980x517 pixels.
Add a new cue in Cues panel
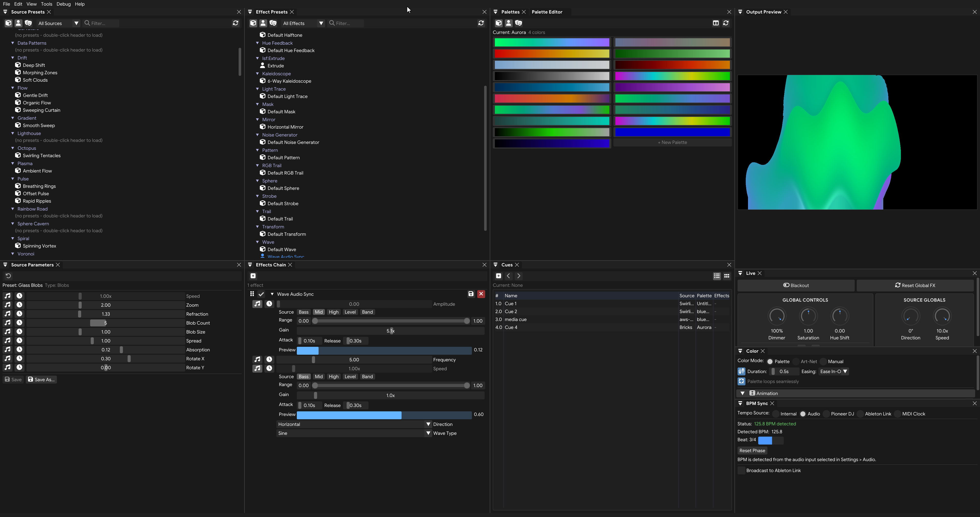click(x=498, y=276)
